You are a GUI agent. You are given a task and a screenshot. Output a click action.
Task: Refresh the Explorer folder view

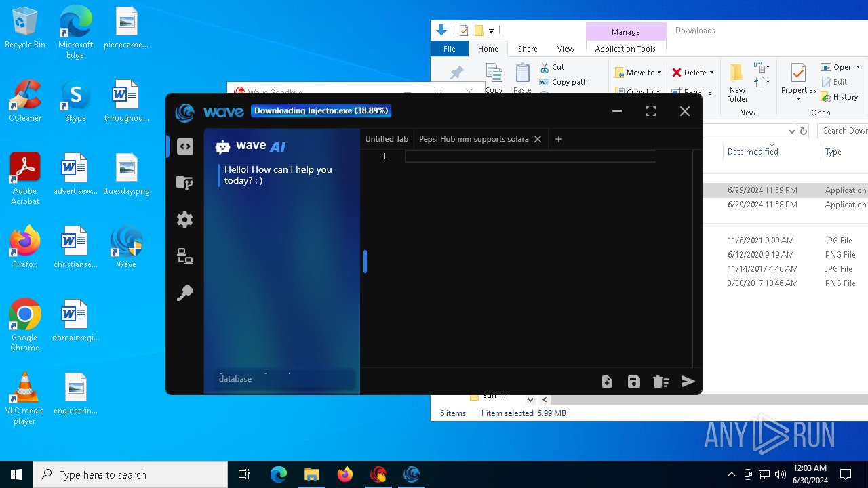pyautogui.click(x=804, y=131)
